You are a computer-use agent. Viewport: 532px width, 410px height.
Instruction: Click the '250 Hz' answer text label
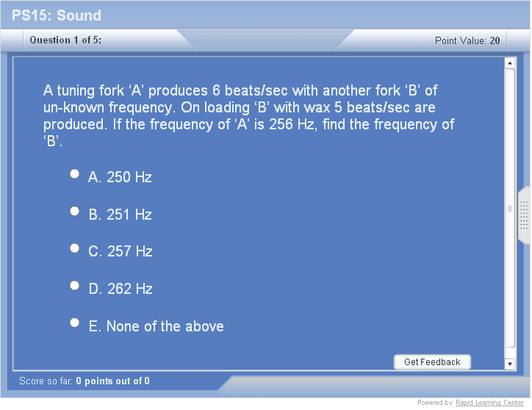tap(121, 177)
